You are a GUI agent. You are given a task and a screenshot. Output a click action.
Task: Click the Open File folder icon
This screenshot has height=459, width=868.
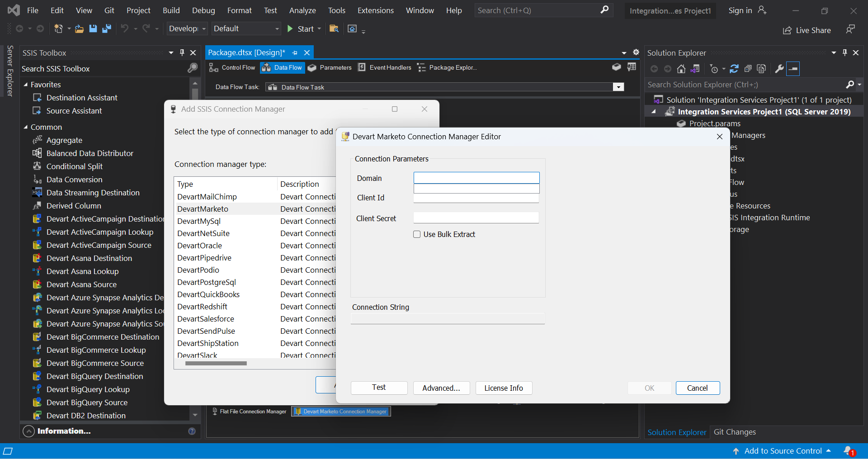[x=79, y=29]
